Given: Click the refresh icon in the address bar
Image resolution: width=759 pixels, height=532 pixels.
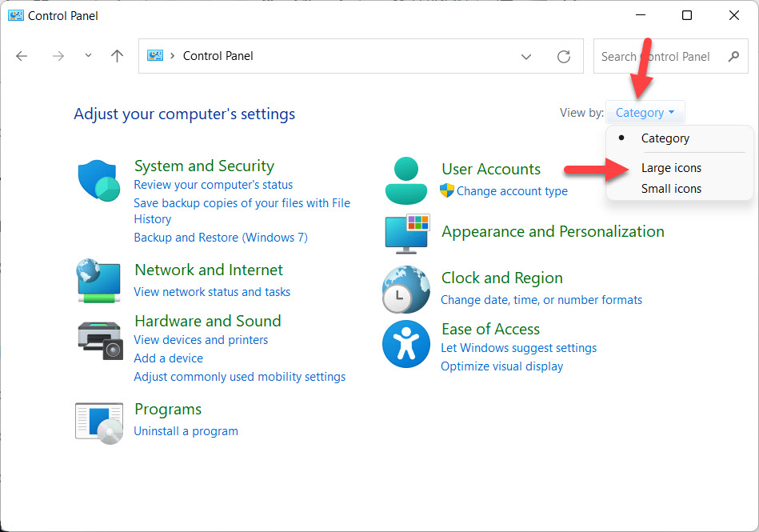Looking at the screenshot, I should coord(563,56).
